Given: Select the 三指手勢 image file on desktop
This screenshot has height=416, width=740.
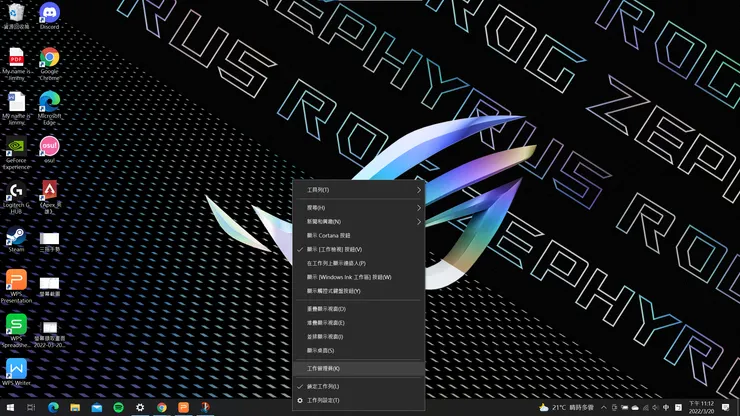Looking at the screenshot, I should tap(50, 242).
